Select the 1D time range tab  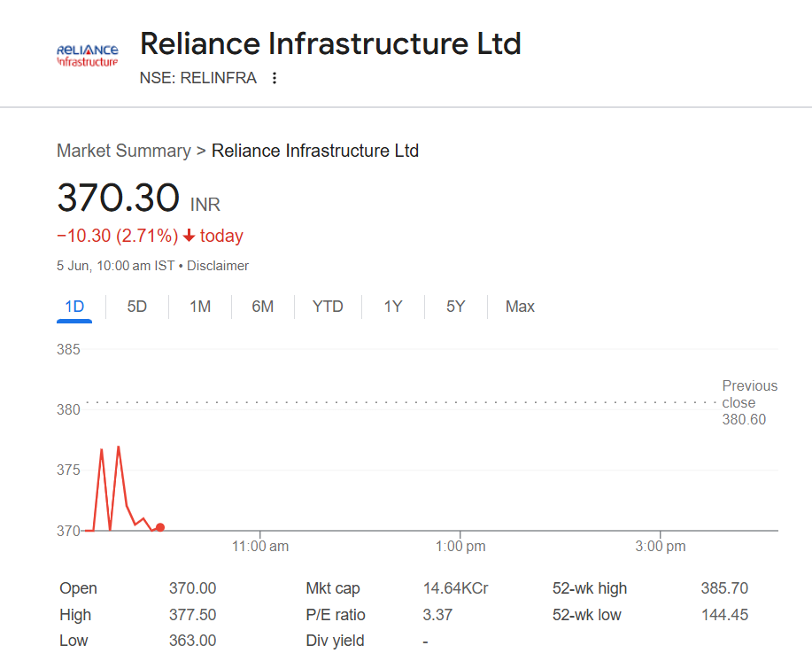[74, 307]
